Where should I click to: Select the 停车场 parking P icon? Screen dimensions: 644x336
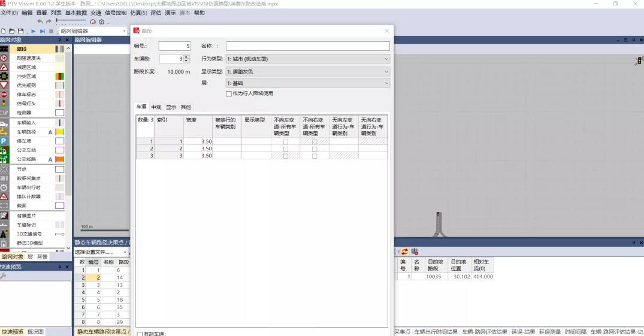pos(4,141)
